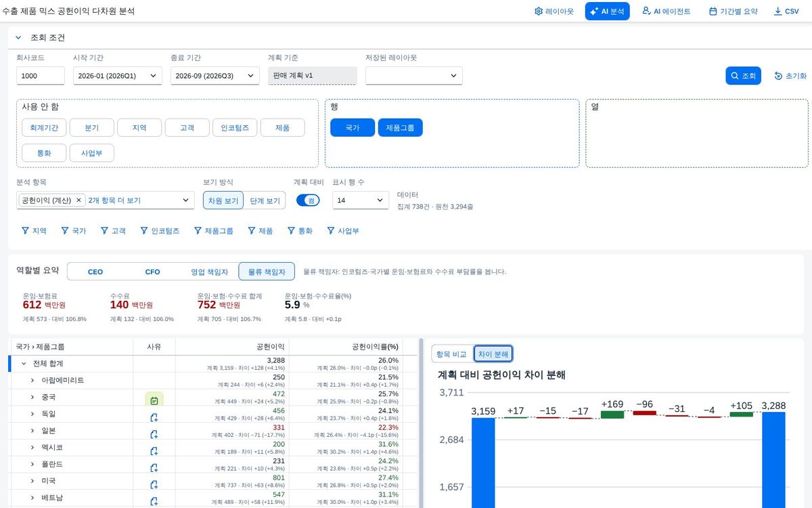
Task: Open the 국가 filter funnel
Action: coord(74,231)
